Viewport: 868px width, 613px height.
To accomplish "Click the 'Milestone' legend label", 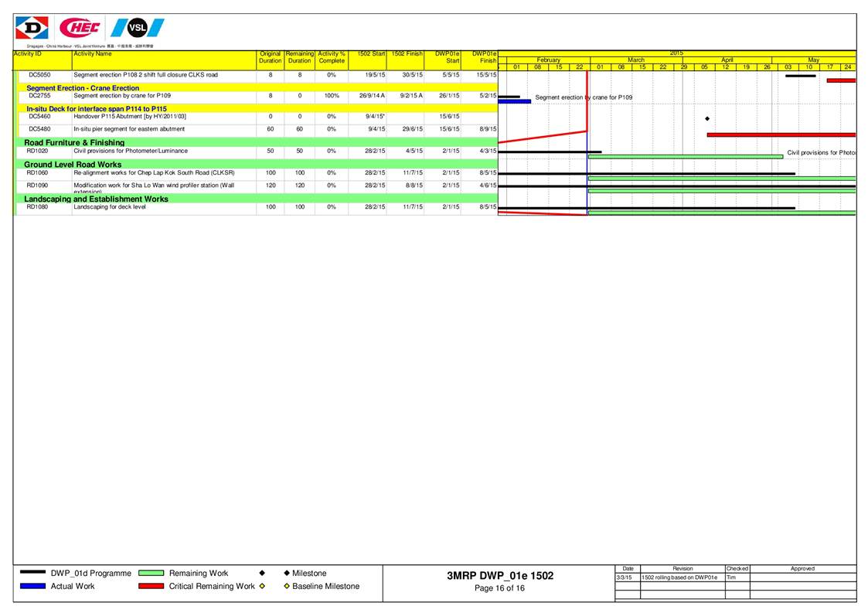I will tap(309, 573).
